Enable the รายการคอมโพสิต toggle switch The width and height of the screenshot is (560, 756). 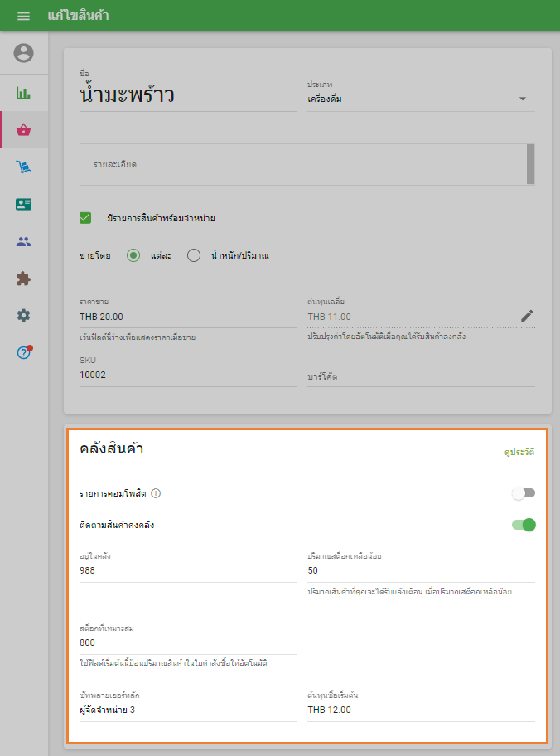[x=523, y=493]
